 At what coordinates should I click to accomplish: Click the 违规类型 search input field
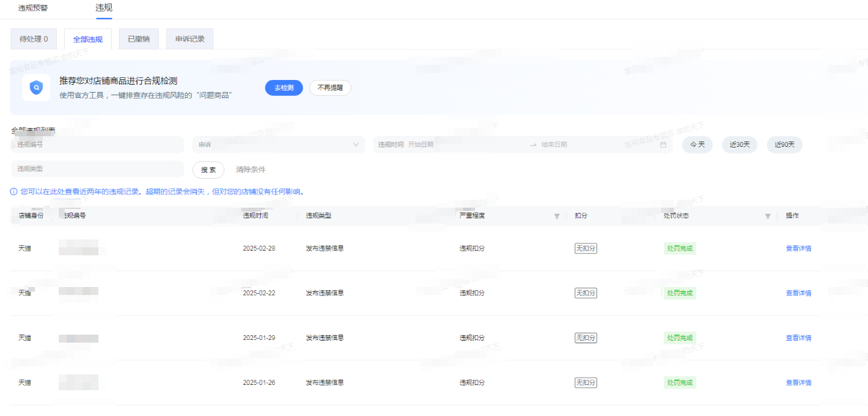point(97,169)
